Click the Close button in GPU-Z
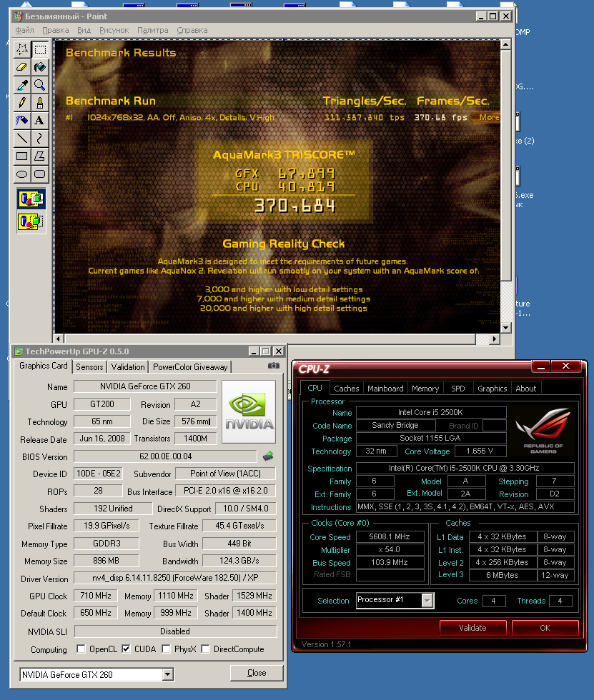The width and height of the screenshot is (594, 700). click(x=257, y=673)
